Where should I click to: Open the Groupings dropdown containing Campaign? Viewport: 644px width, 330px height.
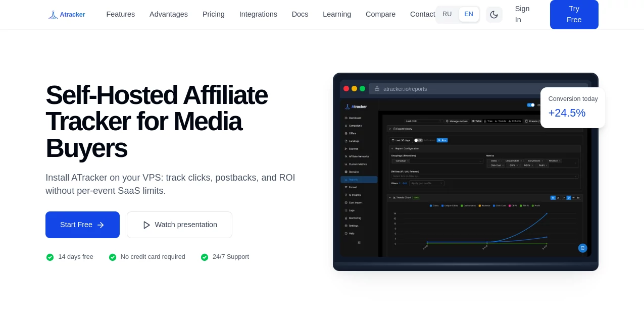coord(437,161)
